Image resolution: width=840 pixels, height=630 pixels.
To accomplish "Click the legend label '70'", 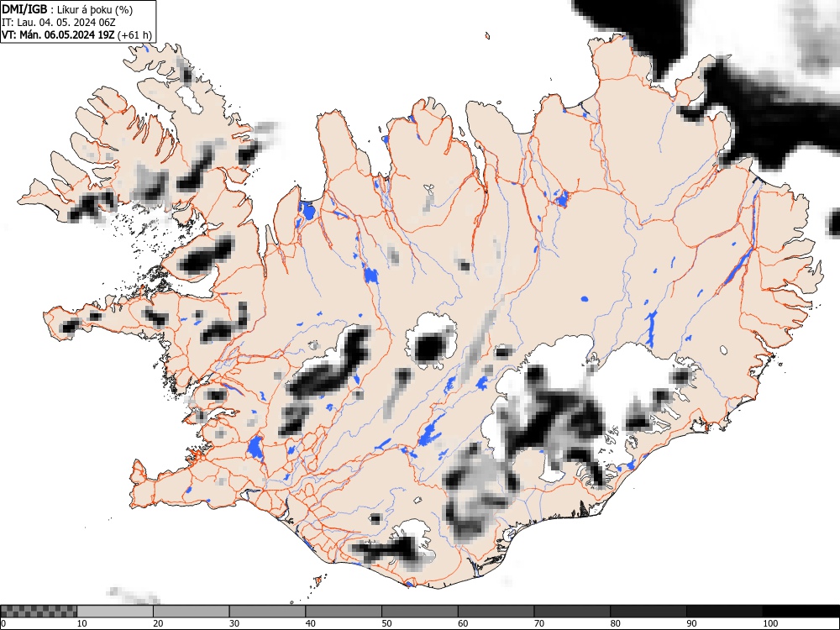I will click(x=539, y=623).
